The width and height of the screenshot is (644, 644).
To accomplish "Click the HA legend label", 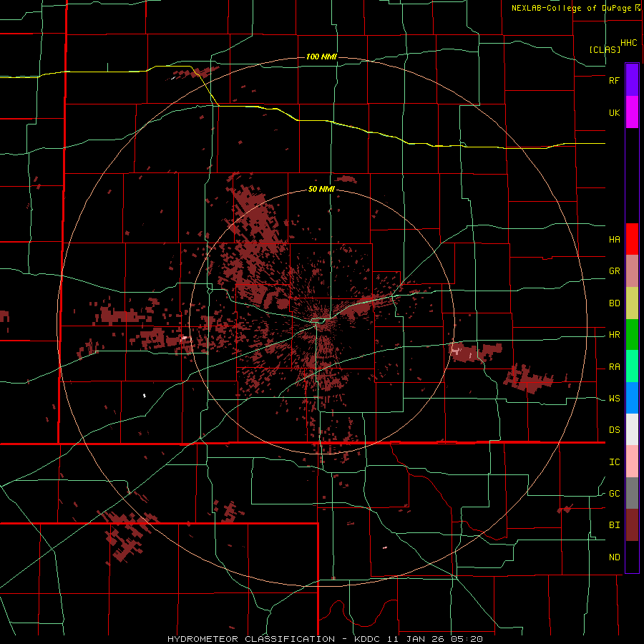I will click(614, 240).
